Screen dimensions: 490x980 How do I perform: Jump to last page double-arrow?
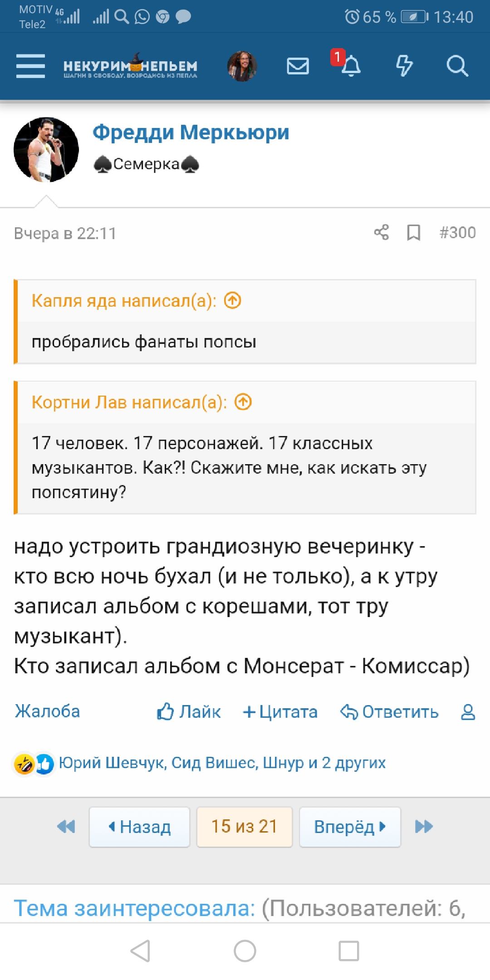(424, 827)
